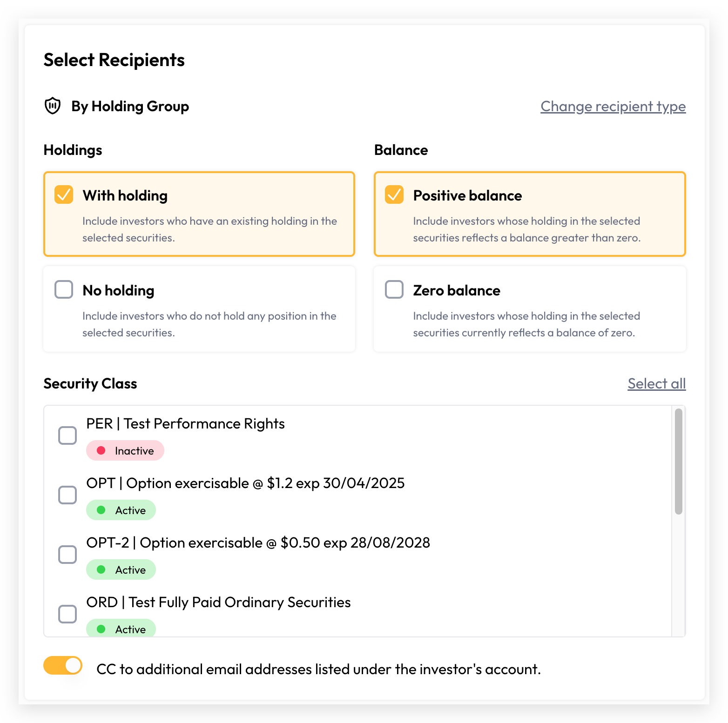Image resolution: width=728 pixels, height=723 pixels.
Task: Uncheck the With holding checkbox
Action: click(64, 194)
